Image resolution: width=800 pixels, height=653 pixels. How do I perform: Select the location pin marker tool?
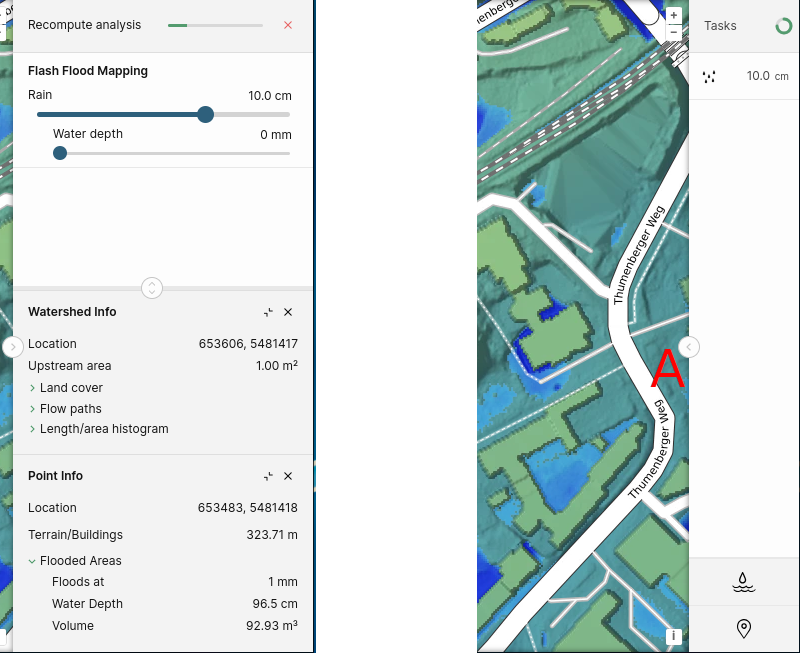(x=744, y=629)
